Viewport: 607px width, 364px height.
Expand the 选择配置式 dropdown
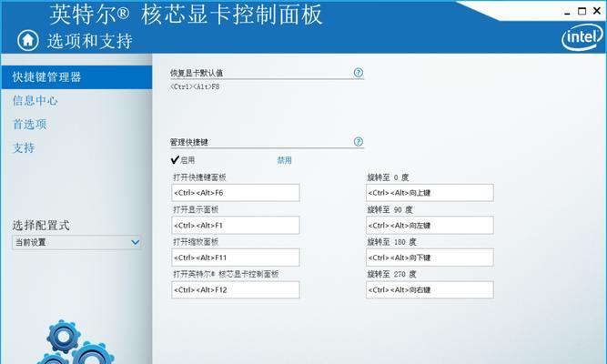click(76, 242)
